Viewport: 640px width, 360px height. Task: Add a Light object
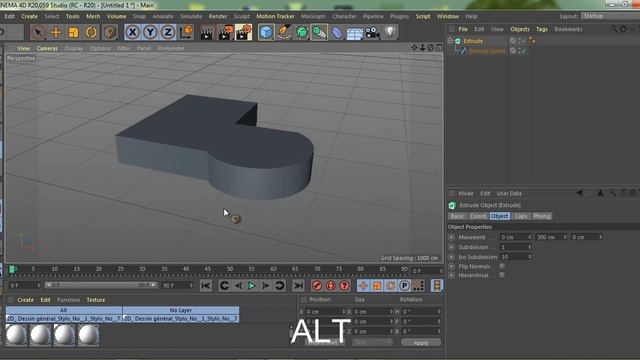coord(390,32)
